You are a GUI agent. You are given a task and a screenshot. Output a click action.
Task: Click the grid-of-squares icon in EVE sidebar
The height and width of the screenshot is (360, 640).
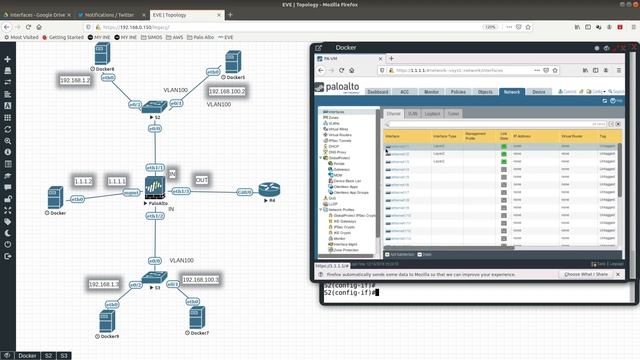(x=7, y=118)
